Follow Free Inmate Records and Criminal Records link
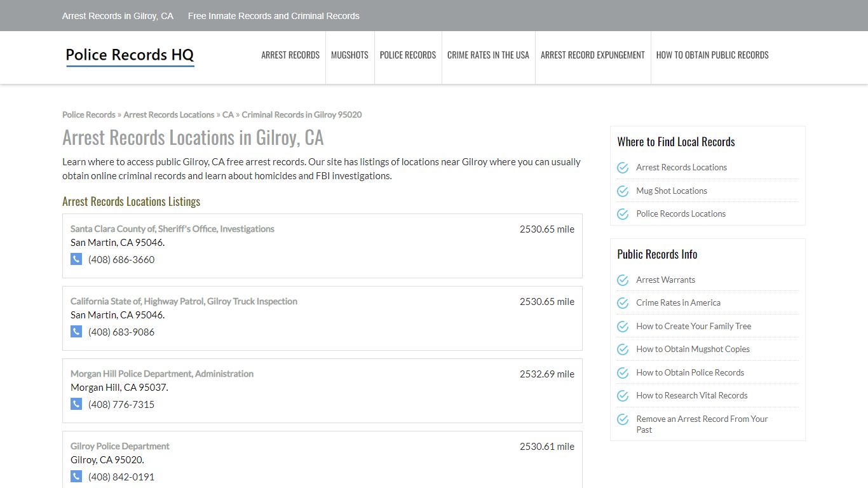868x488 pixels. coord(274,16)
